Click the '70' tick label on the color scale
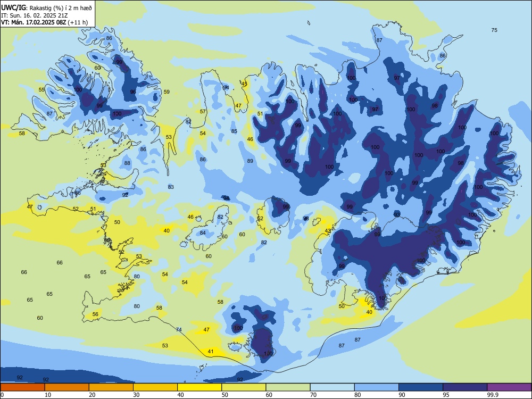The image size is (532, 399). tap(313, 395)
